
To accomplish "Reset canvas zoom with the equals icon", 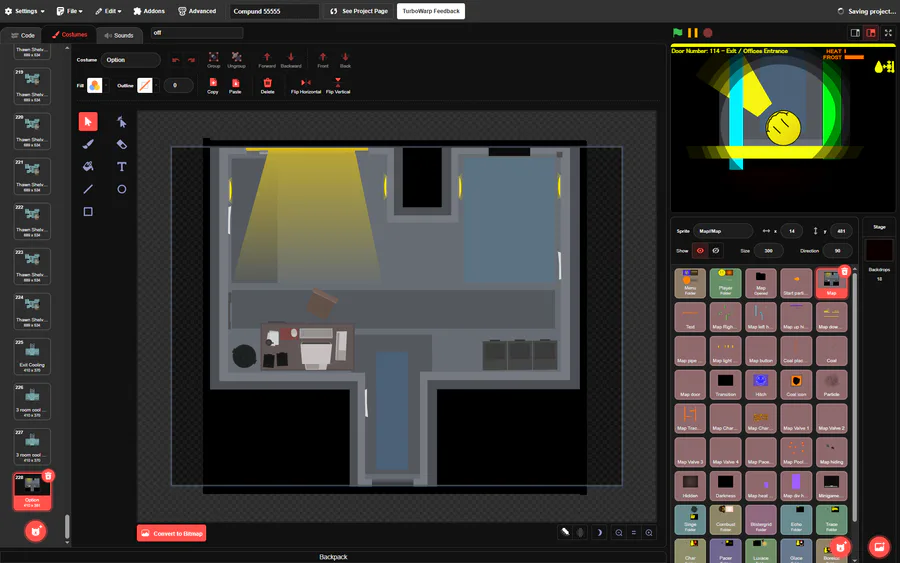I will 634,533.
